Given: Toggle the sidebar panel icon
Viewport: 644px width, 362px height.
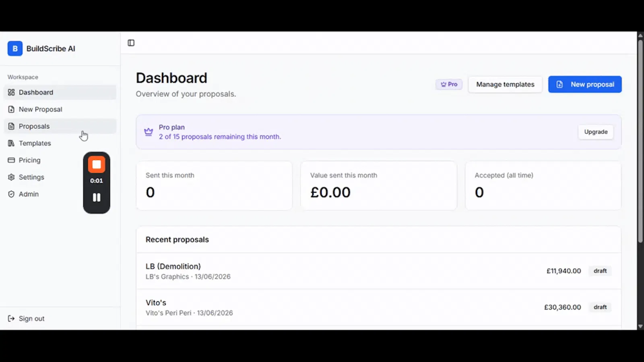Looking at the screenshot, I should (131, 43).
